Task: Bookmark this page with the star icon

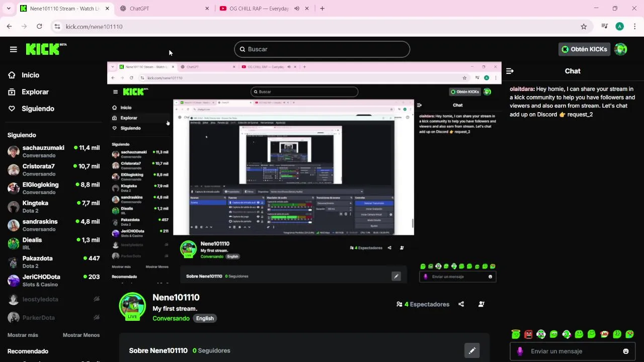Action: click(584, 27)
